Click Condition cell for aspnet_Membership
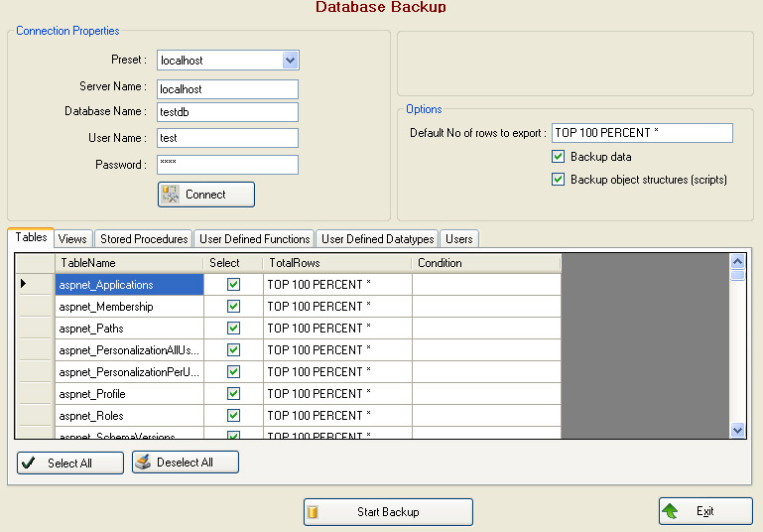The image size is (763, 532). coord(486,306)
